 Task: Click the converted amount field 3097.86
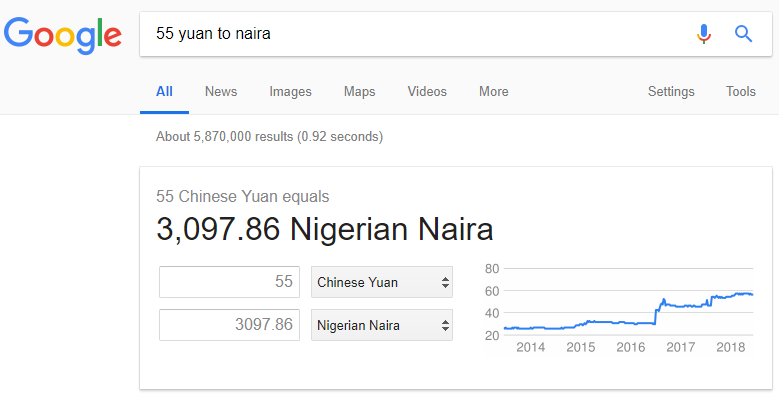click(x=230, y=325)
